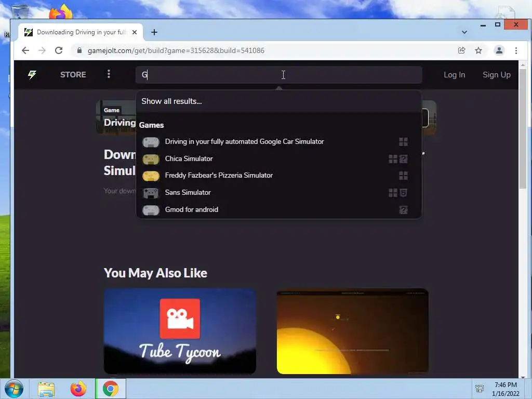Click the Freddy Fazbear's Pizzeria Simulator thumbnail icon
532x399 pixels.
151,176
